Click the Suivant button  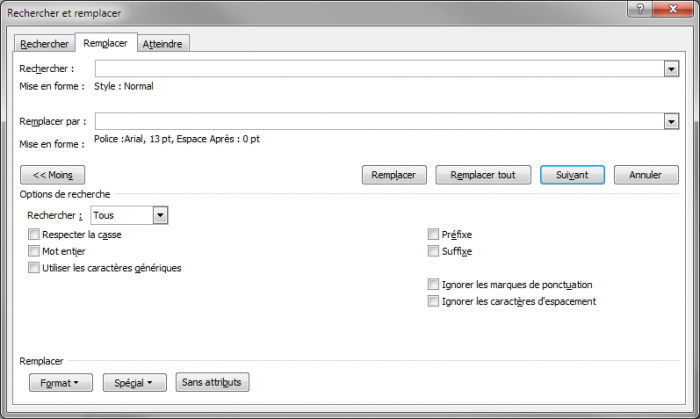[572, 175]
